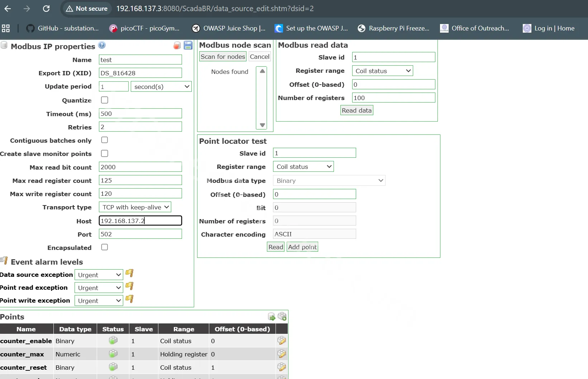588x379 pixels.
Task: Open Modbus IP properties help icon
Action: click(x=102, y=45)
